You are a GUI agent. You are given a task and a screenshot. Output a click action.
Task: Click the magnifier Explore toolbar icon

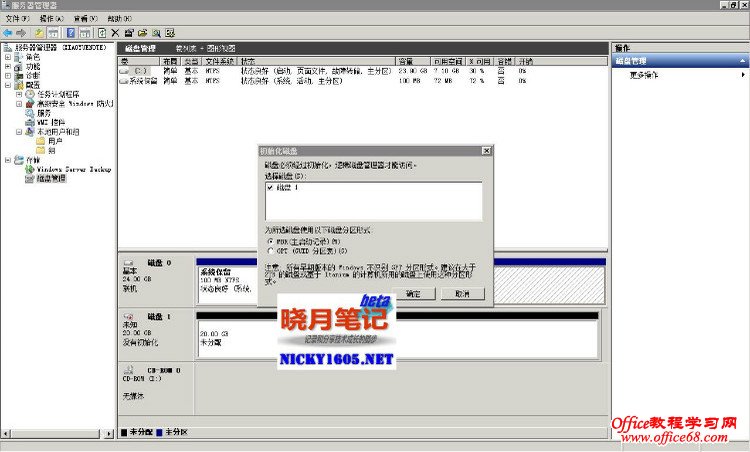(x=156, y=33)
